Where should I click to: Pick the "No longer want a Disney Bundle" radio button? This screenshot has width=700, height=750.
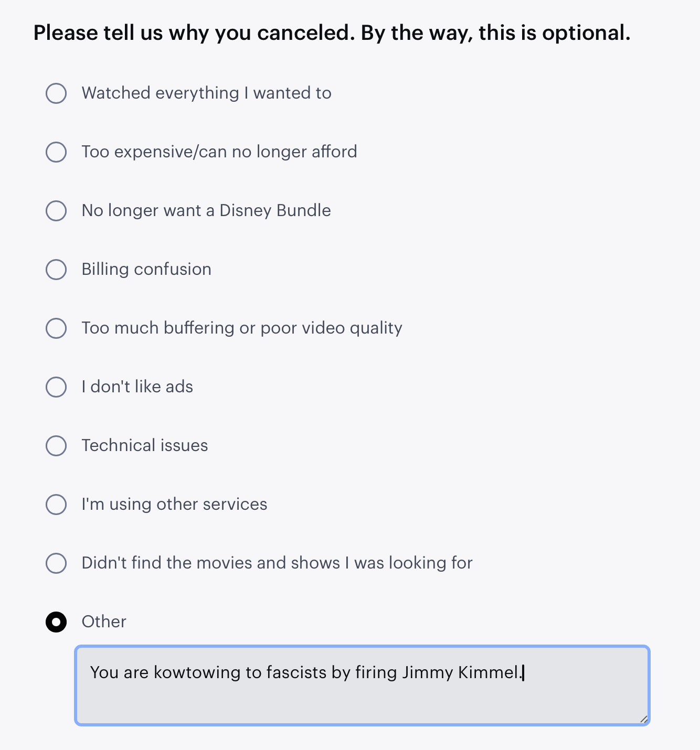point(56,211)
